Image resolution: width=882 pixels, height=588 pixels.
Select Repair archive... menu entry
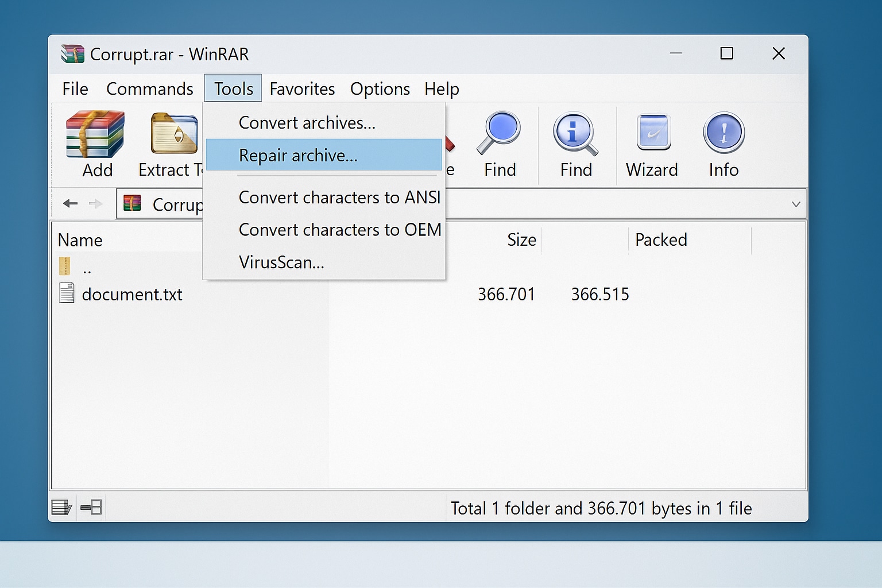(x=324, y=155)
